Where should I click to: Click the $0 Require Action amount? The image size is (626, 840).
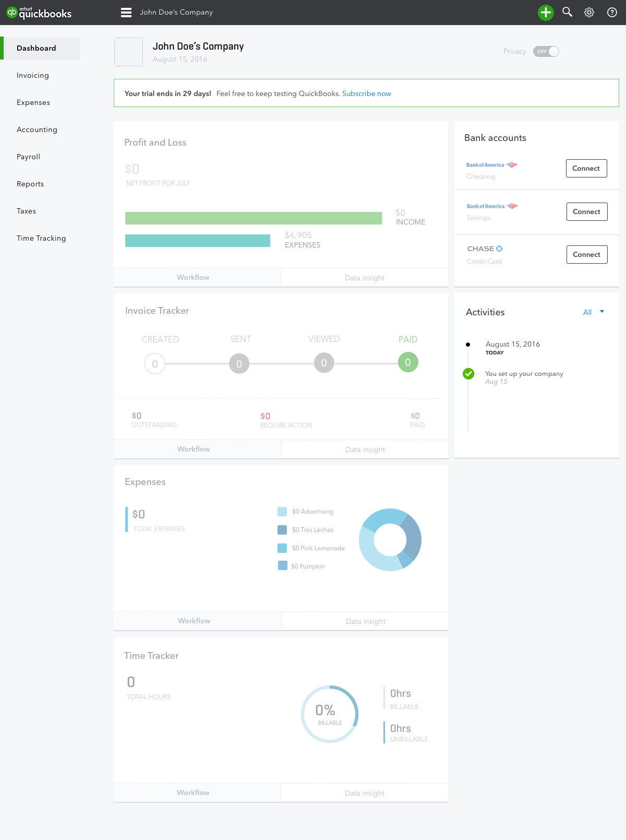[x=266, y=416]
